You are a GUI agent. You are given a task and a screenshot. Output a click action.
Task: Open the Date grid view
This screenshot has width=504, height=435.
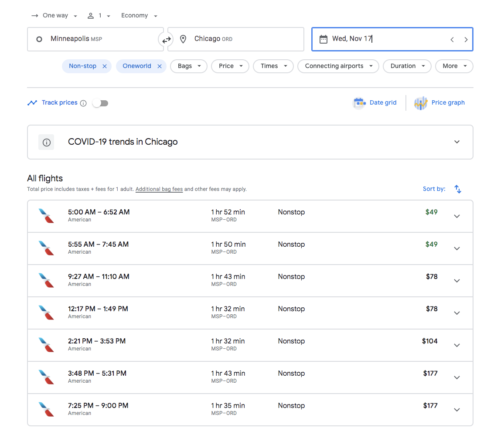tap(375, 102)
